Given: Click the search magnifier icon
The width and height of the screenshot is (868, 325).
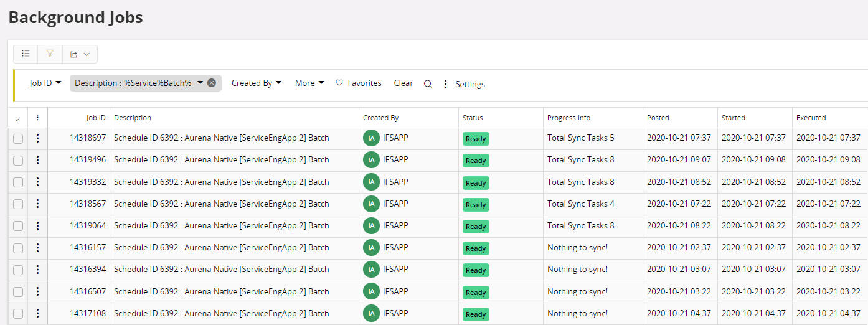Looking at the screenshot, I should [428, 84].
